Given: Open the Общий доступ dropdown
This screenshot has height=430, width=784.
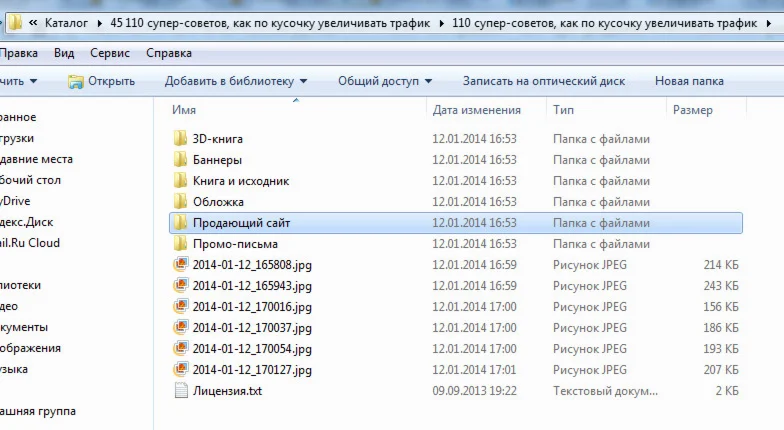Looking at the screenshot, I should (x=428, y=82).
